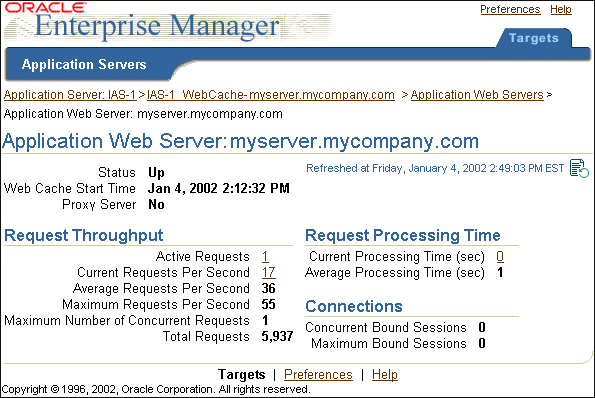
Task: Click the Oracle copyright notice text
Action: click(x=156, y=389)
